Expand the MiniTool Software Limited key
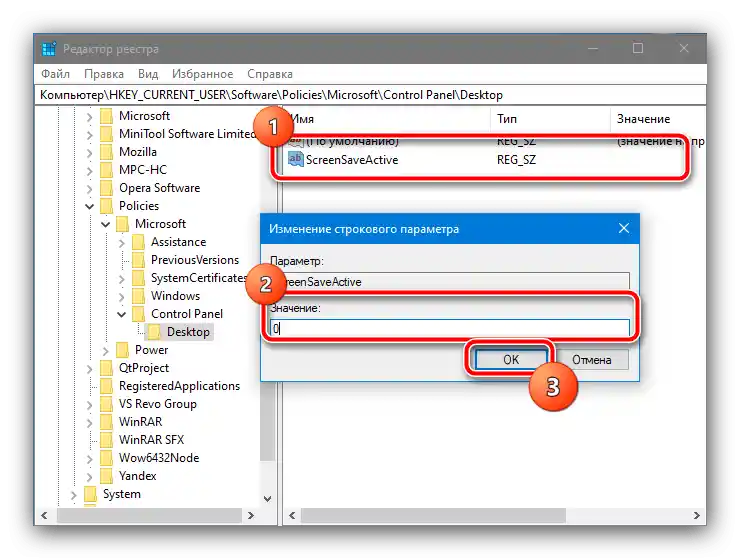The width and height of the screenshot is (740, 559). [90, 135]
